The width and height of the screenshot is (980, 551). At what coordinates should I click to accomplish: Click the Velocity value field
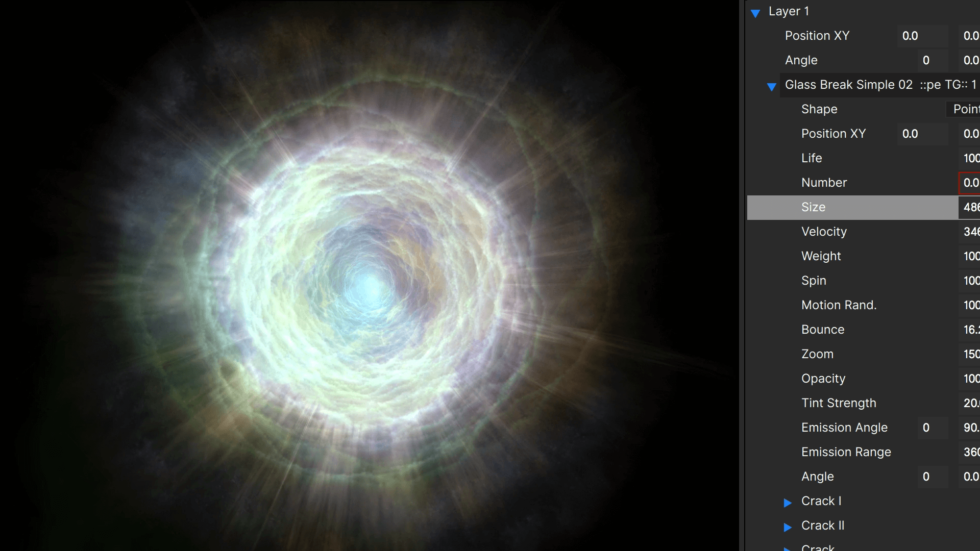pyautogui.click(x=969, y=232)
